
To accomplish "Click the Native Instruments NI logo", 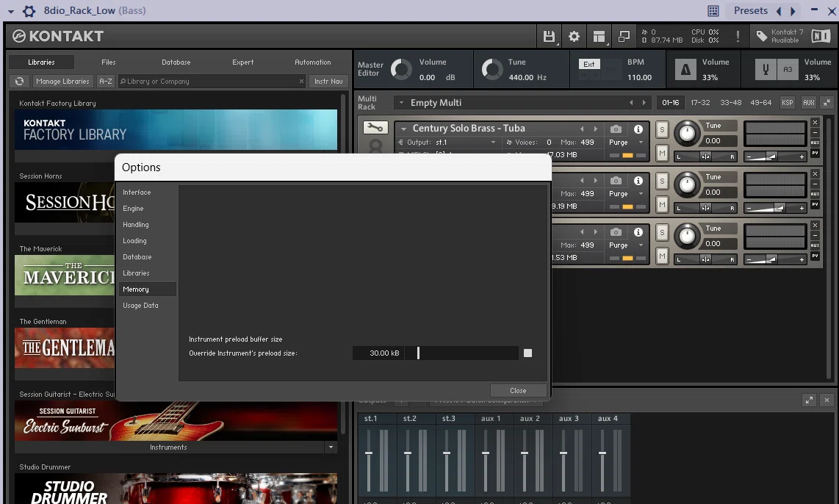I will [821, 36].
